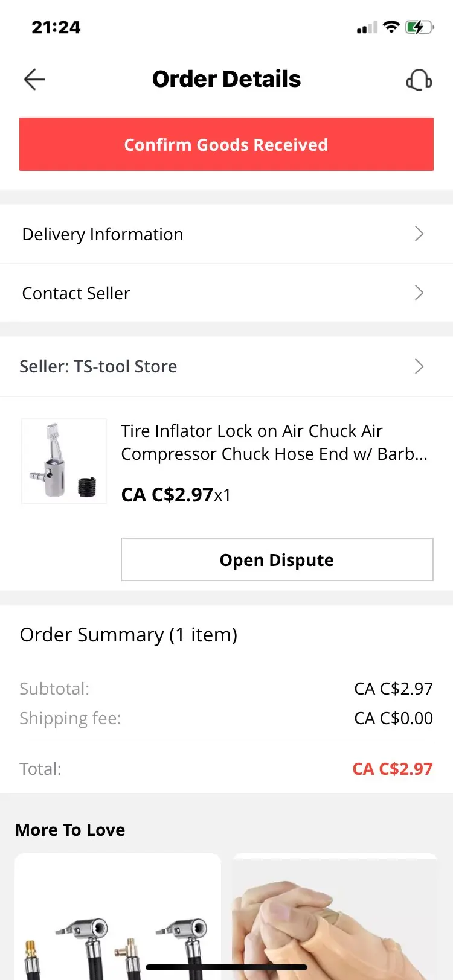
Task: Tap the back arrow icon
Action: (x=34, y=80)
